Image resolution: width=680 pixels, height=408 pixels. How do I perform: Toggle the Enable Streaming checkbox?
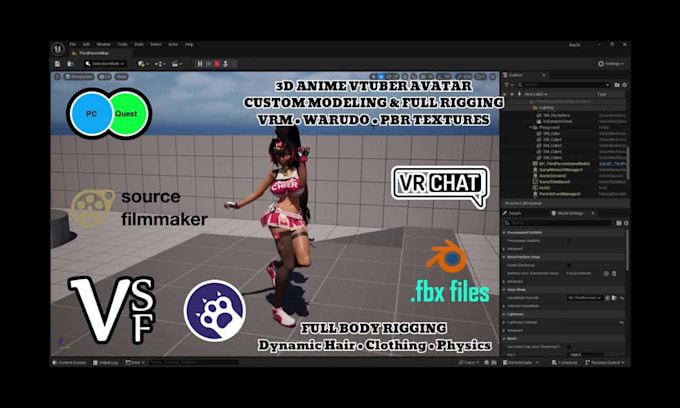569,265
